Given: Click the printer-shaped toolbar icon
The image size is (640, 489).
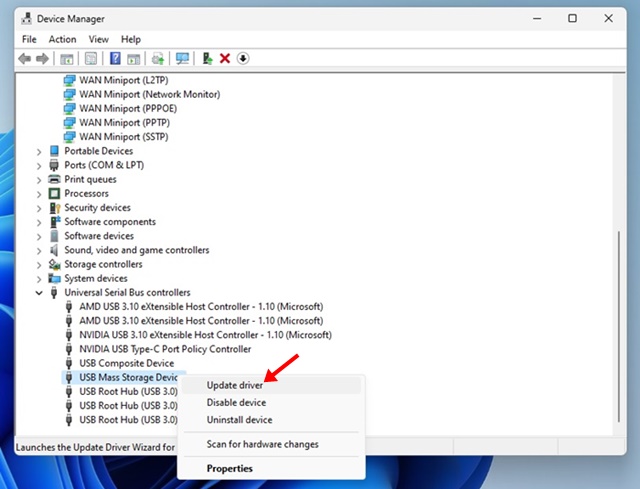Looking at the screenshot, I should click(x=159, y=59).
